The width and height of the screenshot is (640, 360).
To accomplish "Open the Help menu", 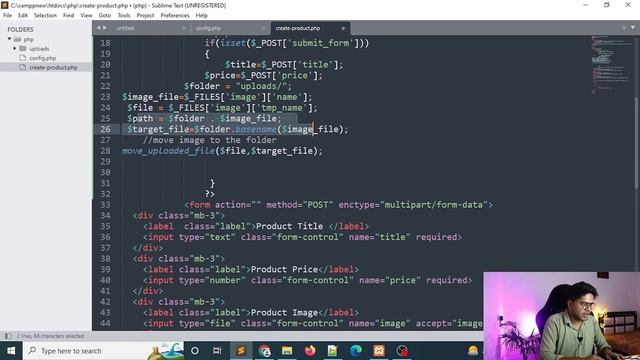I will [x=202, y=15].
